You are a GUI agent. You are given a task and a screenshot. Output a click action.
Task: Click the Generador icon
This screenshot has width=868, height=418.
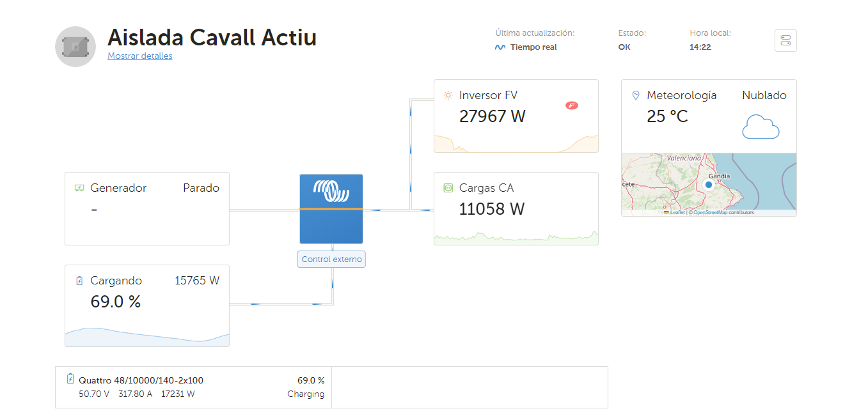tap(79, 188)
